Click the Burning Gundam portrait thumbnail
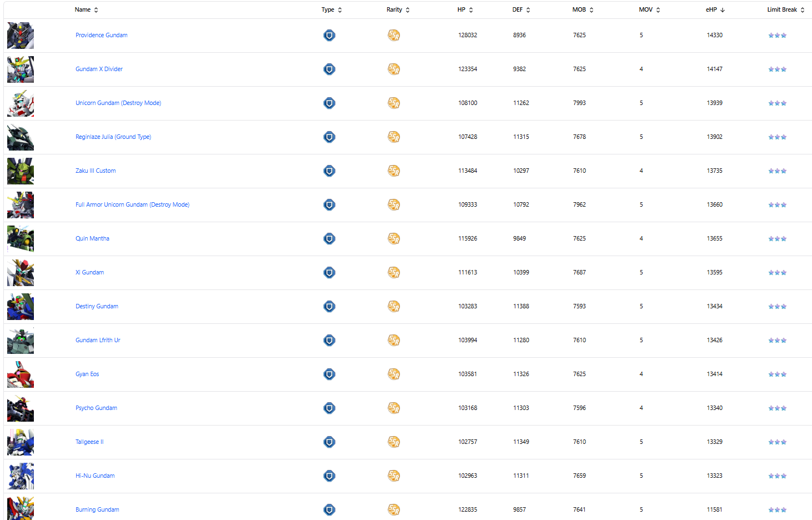Image resolution: width=812 pixels, height=520 pixels. [x=21, y=508]
